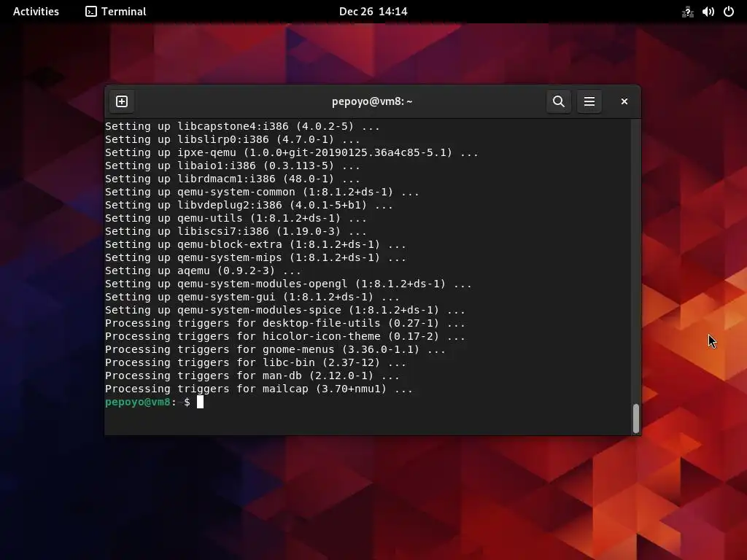Click the line Setting up libvdeplug2:i386
This screenshot has width=747, height=560.
(x=249, y=205)
